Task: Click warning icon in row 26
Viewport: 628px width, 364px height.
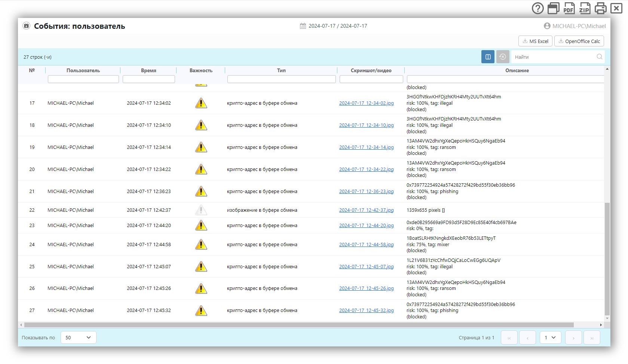Action: tap(201, 288)
